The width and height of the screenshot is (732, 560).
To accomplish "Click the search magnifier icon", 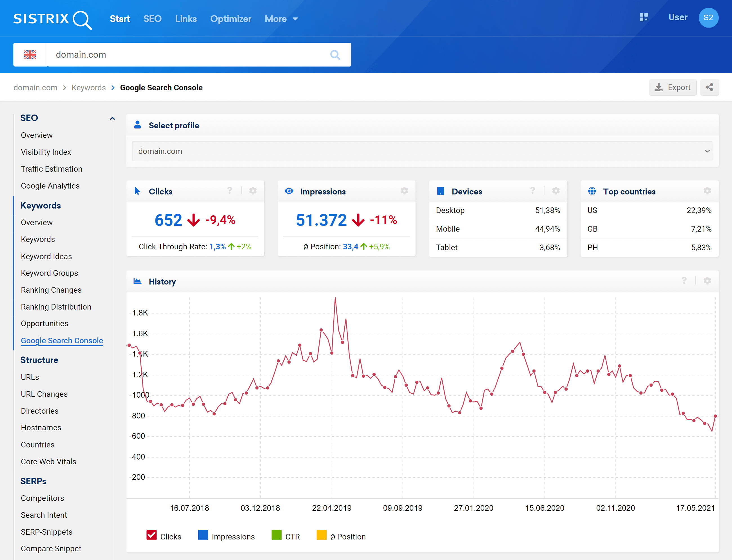I will 335,55.
